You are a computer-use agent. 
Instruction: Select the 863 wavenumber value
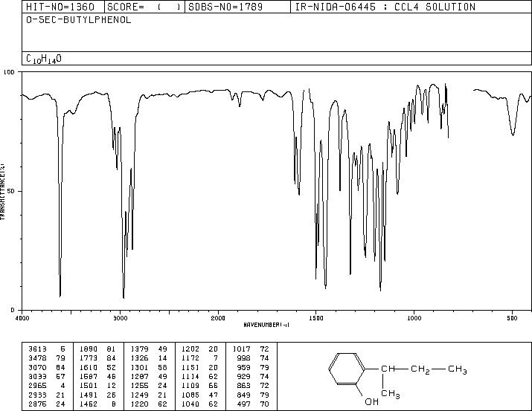pyautogui.click(x=243, y=386)
